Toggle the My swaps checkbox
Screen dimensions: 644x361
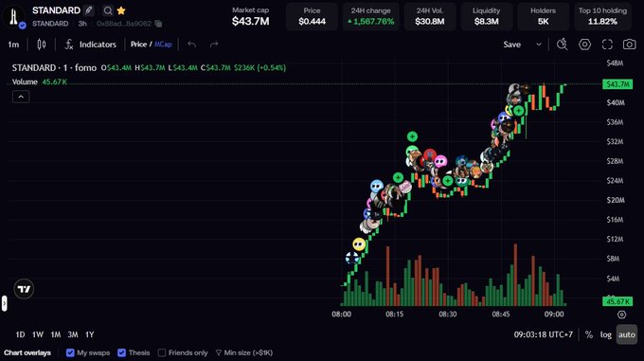(70, 352)
